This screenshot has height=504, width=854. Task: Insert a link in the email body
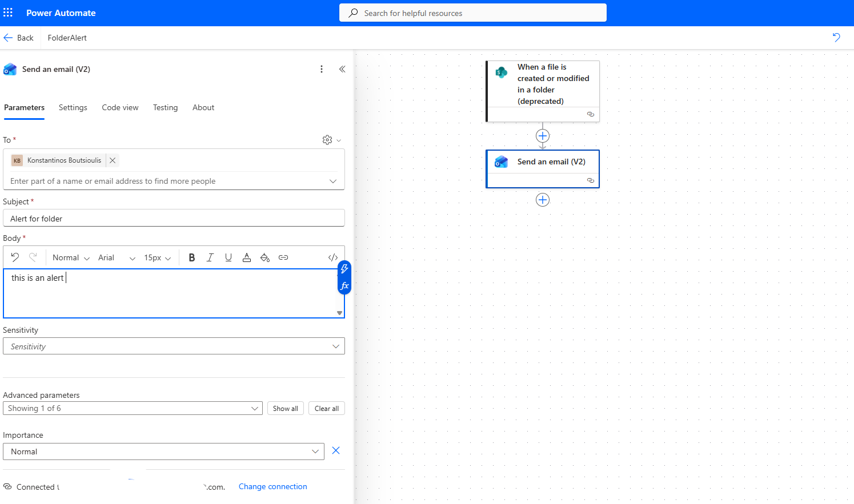coord(283,257)
